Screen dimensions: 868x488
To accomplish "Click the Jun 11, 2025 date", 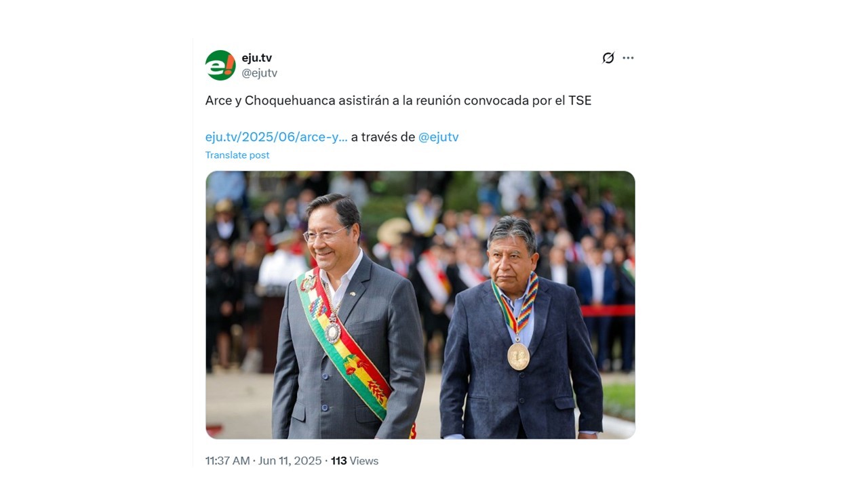I will [290, 461].
